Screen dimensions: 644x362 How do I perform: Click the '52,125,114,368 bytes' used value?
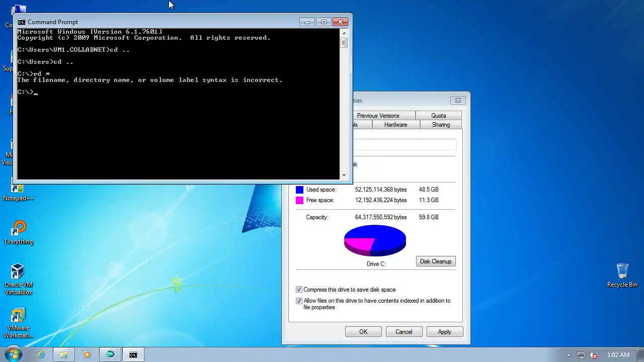[x=381, y=190]
